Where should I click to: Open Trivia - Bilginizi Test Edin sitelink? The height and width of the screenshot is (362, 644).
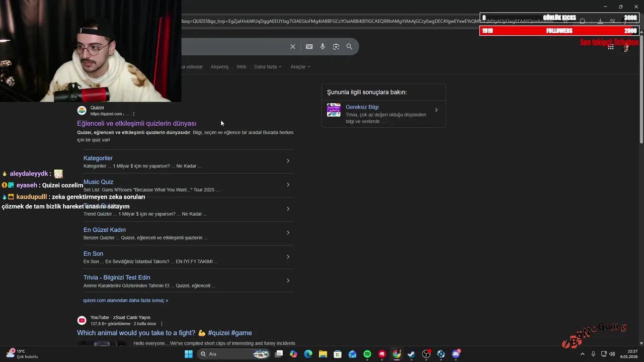click(x=117, y=278)
